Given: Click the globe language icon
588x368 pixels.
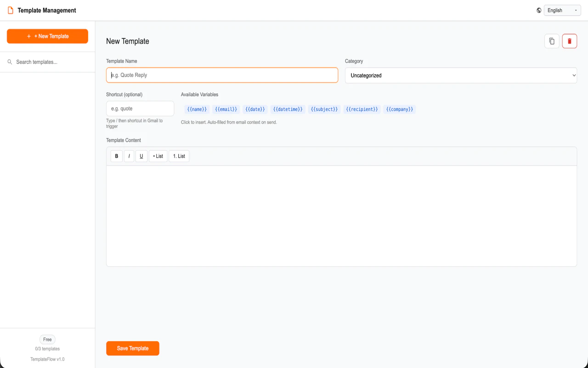Looking at the screenshot, I should 539,10.
